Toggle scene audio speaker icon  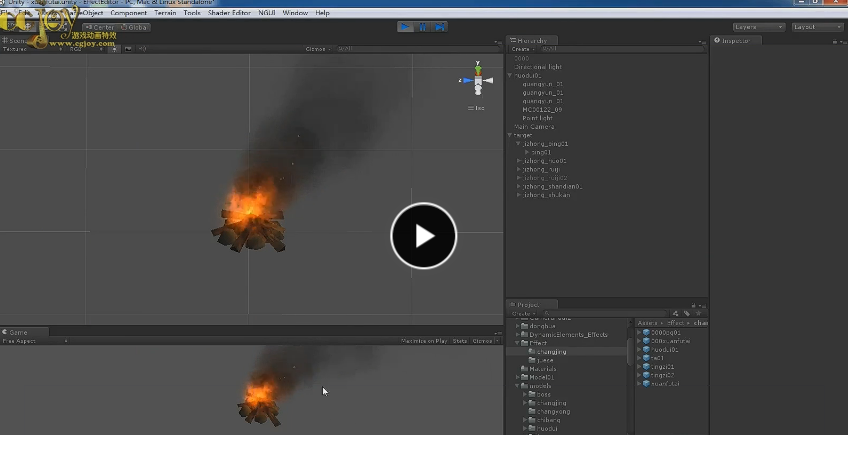142,49
